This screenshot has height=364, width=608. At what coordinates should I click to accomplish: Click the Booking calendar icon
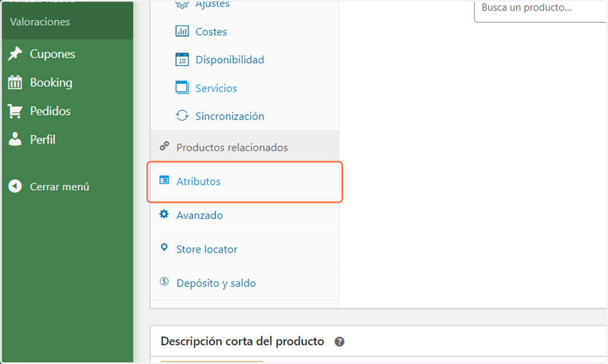15,83
